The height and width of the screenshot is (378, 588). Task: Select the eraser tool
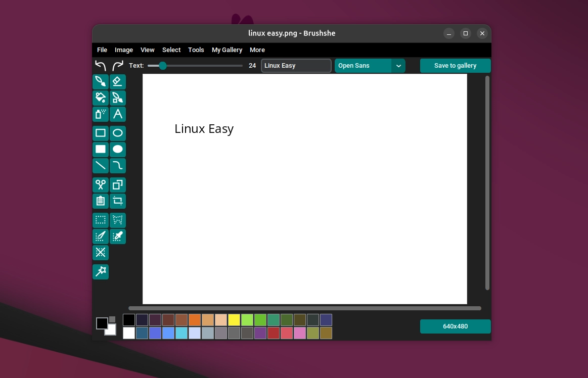pos(118,82)
